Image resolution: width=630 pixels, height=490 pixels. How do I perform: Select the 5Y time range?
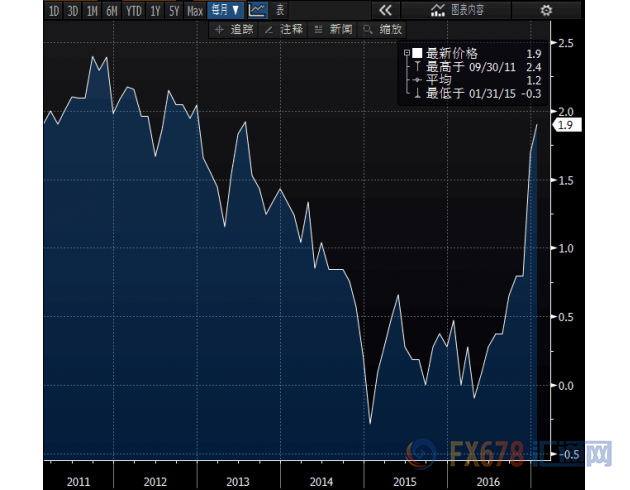[174, 10]
